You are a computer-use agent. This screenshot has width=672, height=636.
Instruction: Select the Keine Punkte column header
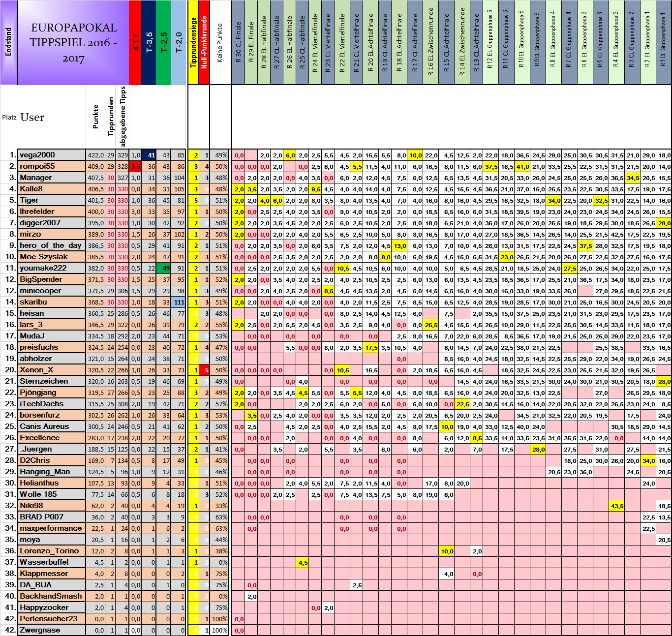tap(220, 42)
